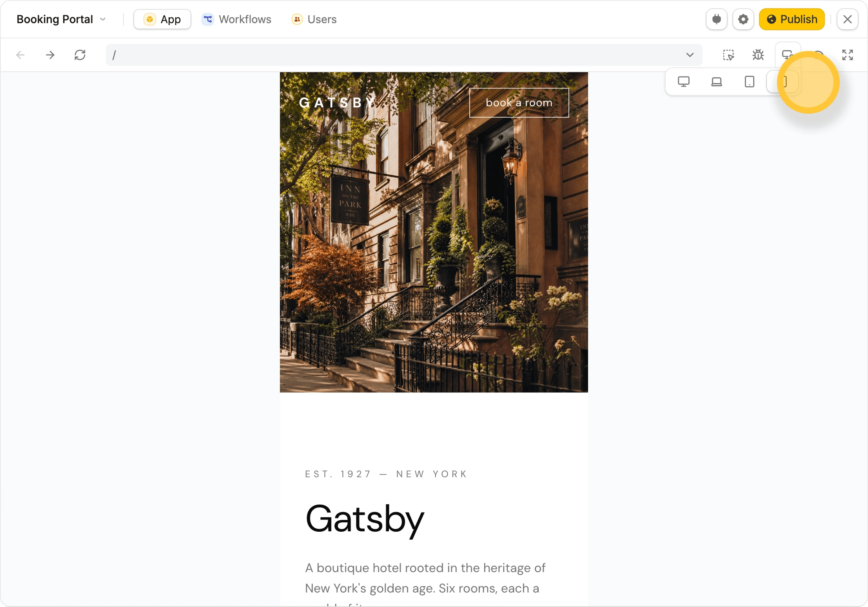Expand the Booking Portal project dropdown
Image resolution: width=868 pixels, height=607 pixels.
pyautogui.click(x=62, y=19)
